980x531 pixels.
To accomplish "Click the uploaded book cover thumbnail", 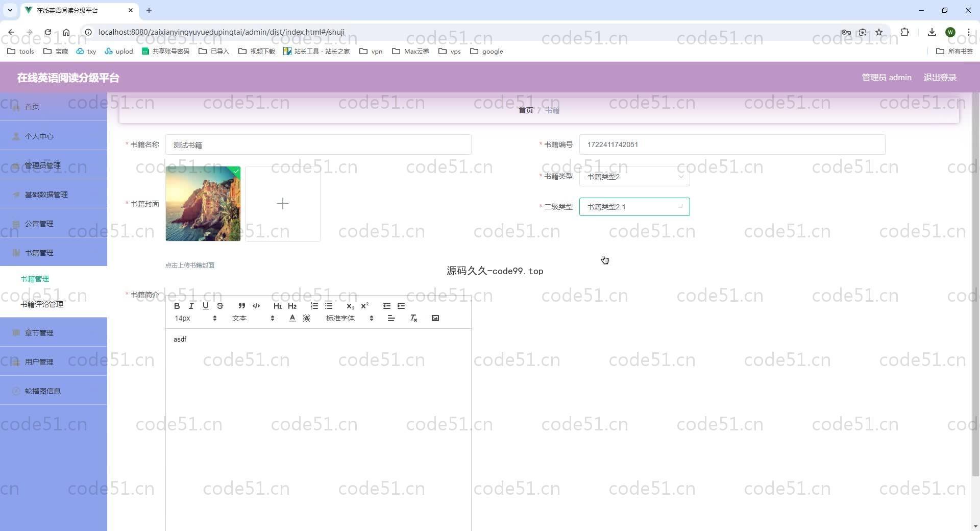I will (x=203, y=203).
